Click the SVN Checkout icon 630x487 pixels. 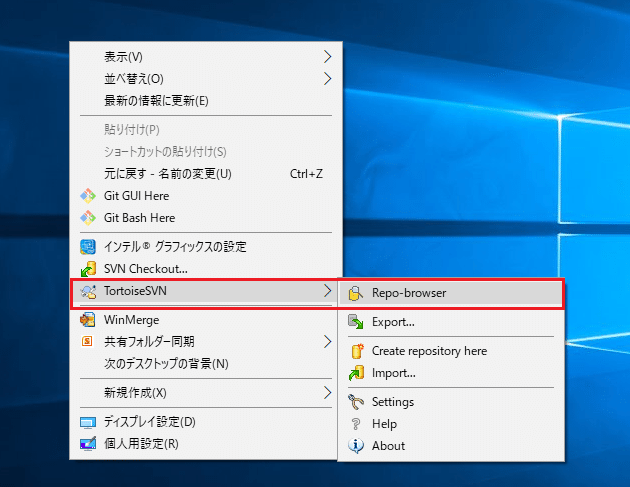tap(88, 269)
